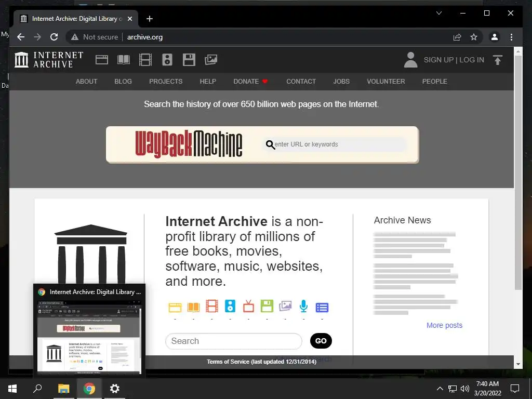This screenshot has height=399, width=532.
Task: Click the Terms of Service banner
Action: coord(262,362)
